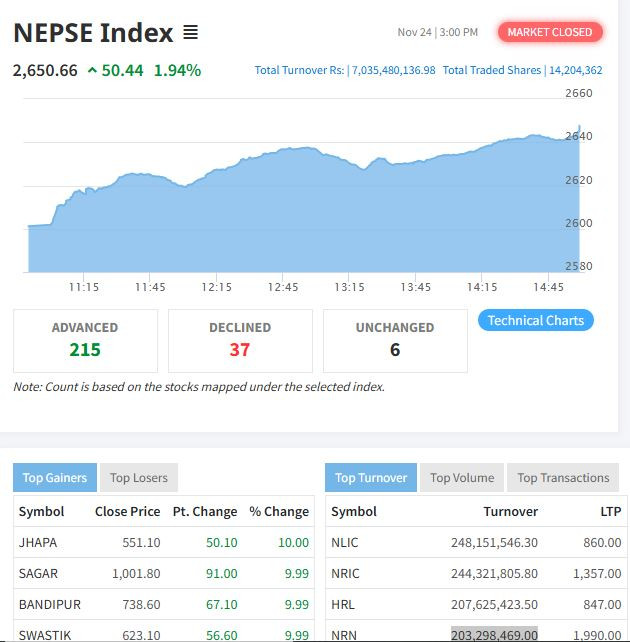Switch to the Top Losers tab
The width and height of the screenshot is (630, 642).
pos(138,478)
